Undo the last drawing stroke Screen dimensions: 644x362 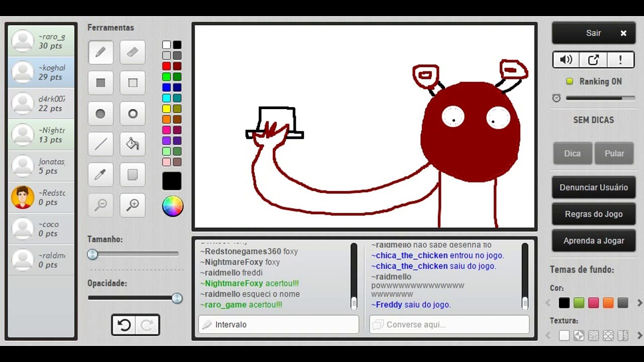tap(124, 325)
